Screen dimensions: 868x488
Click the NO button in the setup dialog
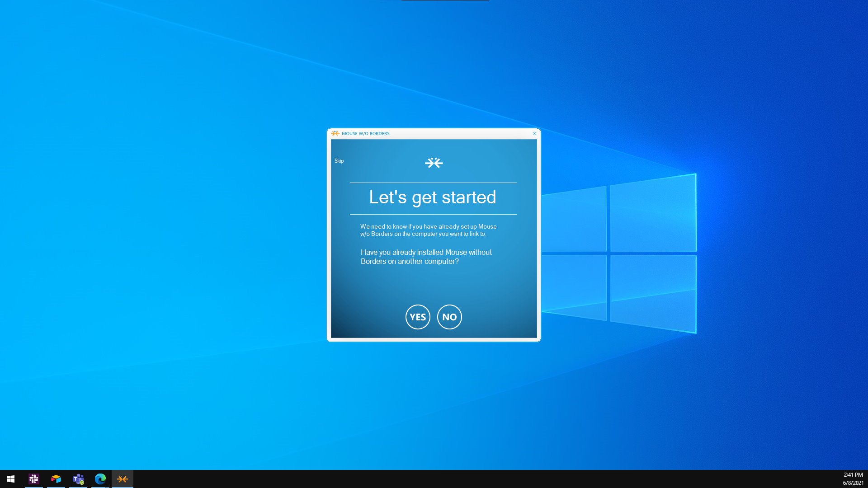pyautogui.click(x=449, y=317)
